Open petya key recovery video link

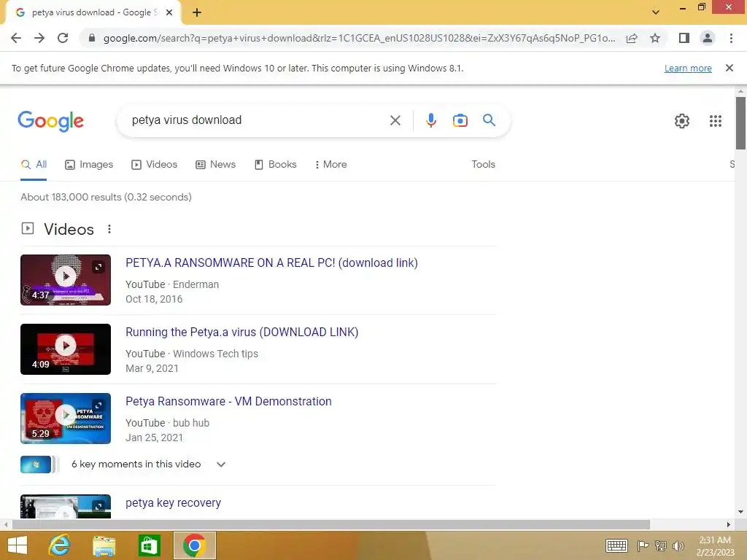click(x=173, y=503)
